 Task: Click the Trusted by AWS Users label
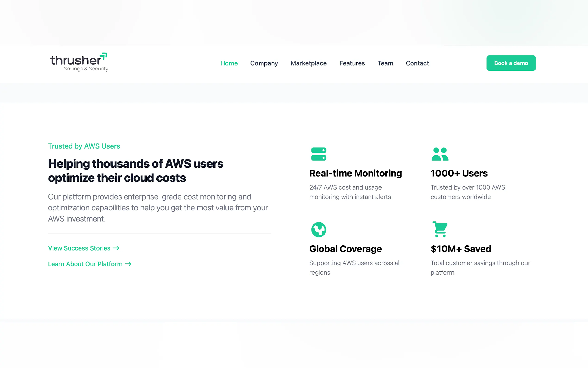tap(84, 146)
